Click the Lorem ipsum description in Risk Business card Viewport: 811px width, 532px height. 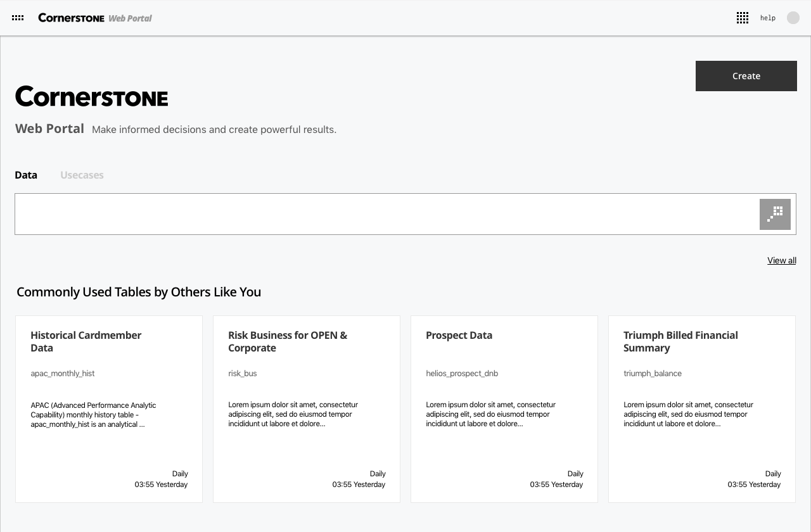pos(293,414)
